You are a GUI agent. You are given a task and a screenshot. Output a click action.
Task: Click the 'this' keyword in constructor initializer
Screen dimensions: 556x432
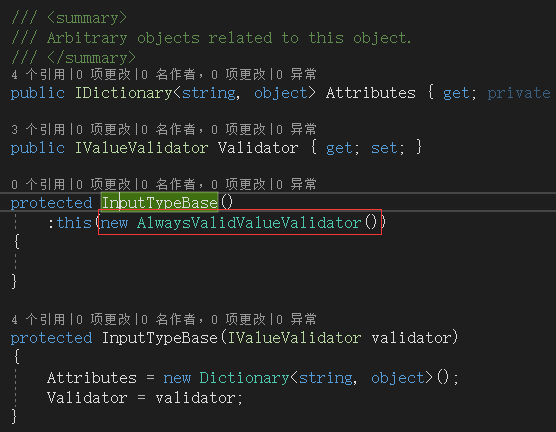pyautogui.click(x=74, y=223)
